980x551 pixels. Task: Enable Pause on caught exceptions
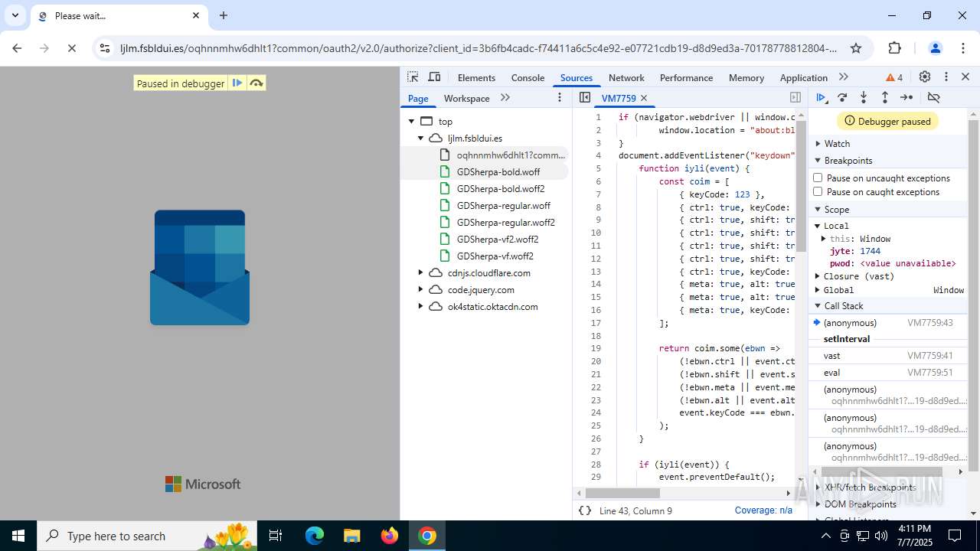pyautogui.click(x=818, y=191)
